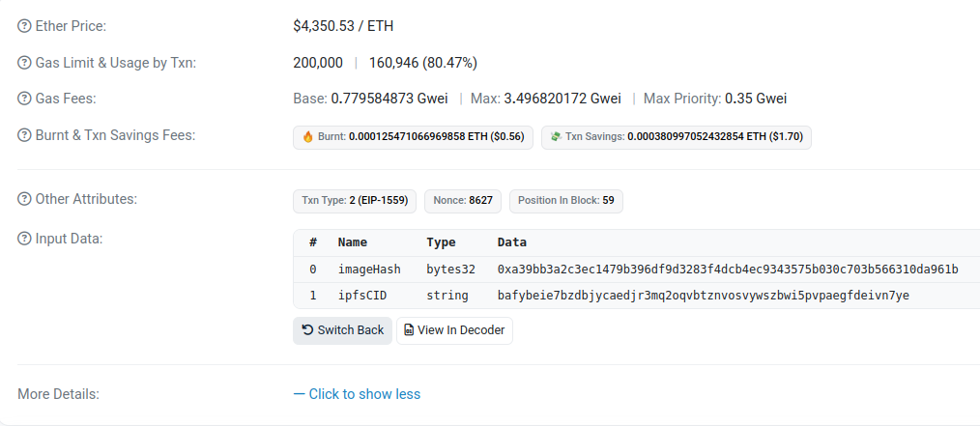
Task: Click help icon beside Gas Limit & Usage
Action: click(x=24, y=63)
